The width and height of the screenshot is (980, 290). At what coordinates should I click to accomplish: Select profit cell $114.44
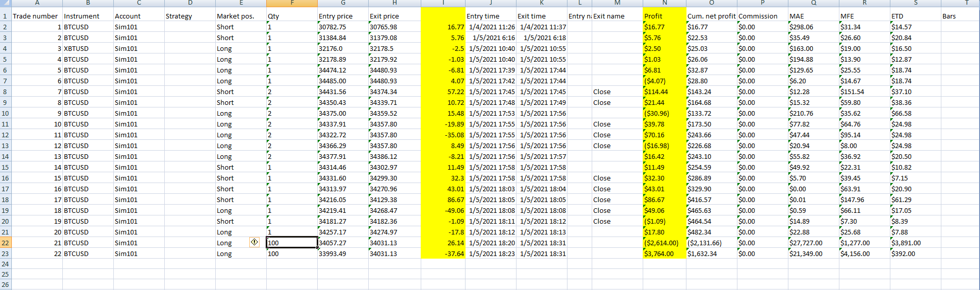point(664,92)
